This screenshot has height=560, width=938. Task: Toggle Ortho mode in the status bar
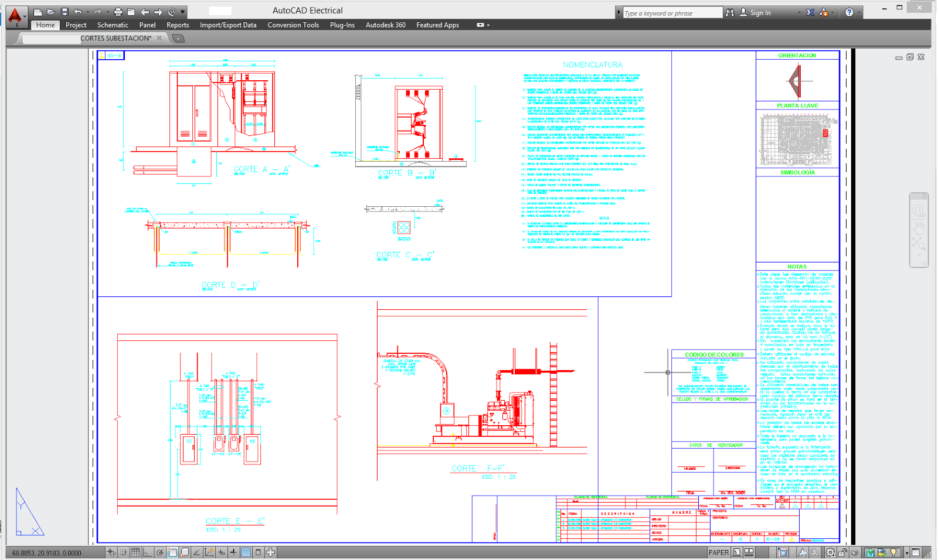pos(147,552)
